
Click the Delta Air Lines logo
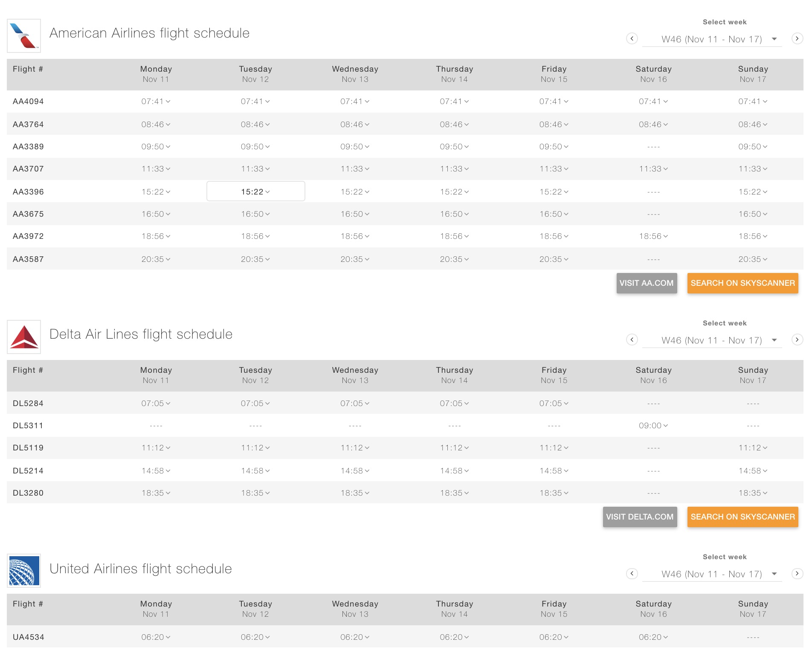pos(24,337)
